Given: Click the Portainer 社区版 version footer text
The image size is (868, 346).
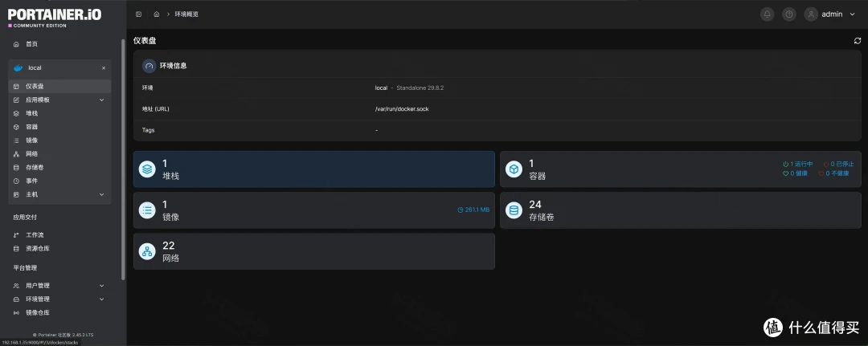Looking at the screenshot, I should (x=63, y=335).
